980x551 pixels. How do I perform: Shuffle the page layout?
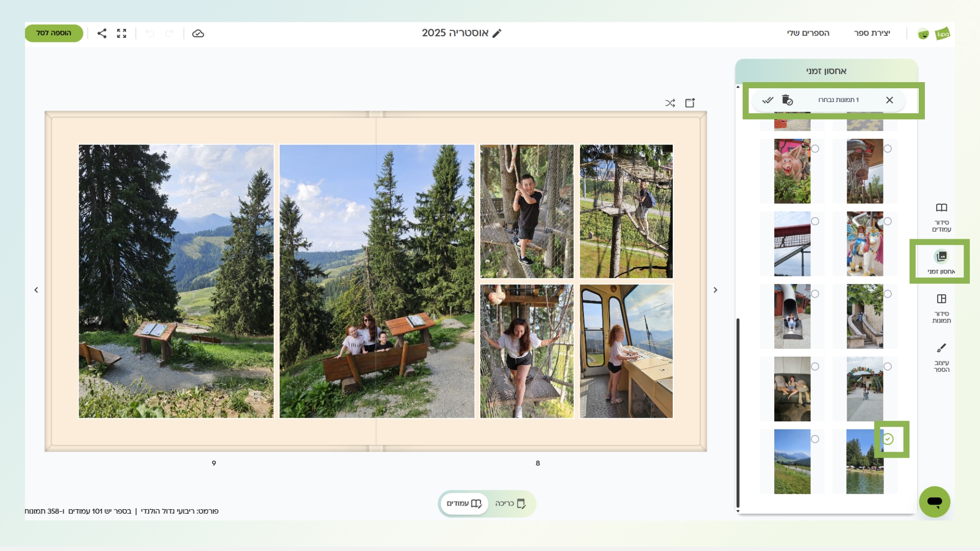click(x=670, y=103)
